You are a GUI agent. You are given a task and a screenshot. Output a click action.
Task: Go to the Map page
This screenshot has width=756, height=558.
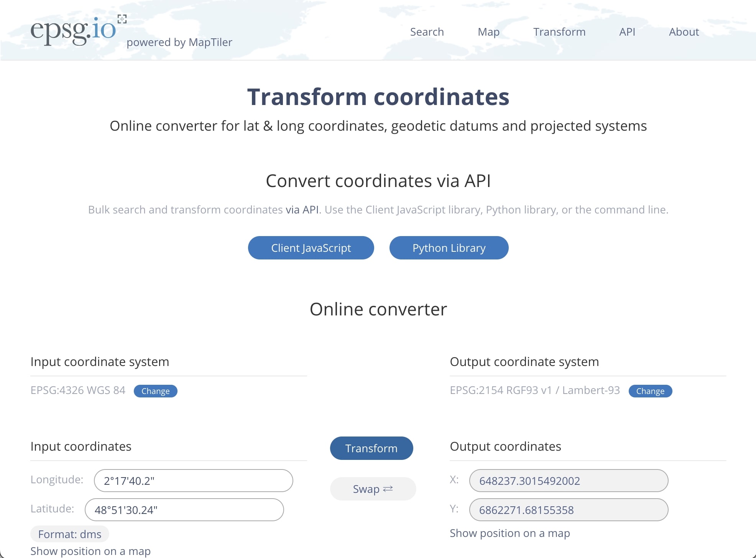tap(488, 32)
